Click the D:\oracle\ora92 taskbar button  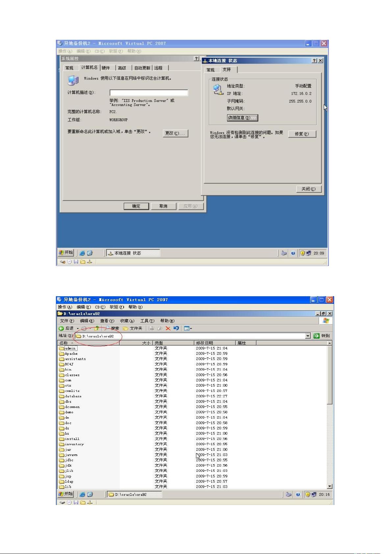(135, 494)
